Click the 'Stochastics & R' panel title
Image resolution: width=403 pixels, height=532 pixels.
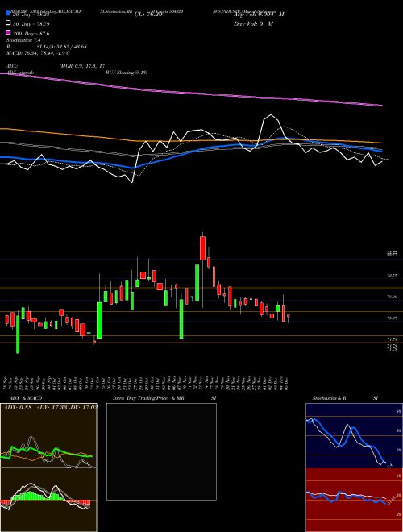(329, 398)
